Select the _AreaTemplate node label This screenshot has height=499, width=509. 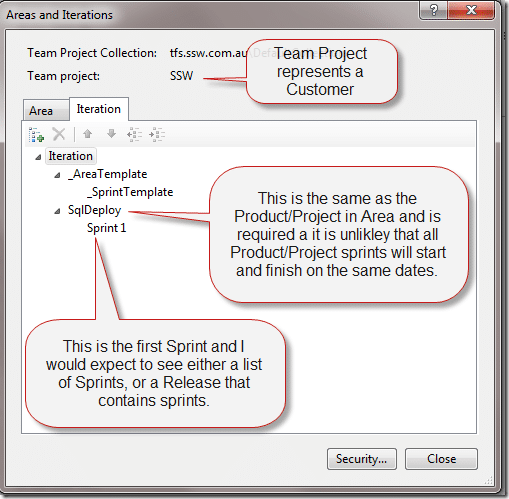[107, 174]
